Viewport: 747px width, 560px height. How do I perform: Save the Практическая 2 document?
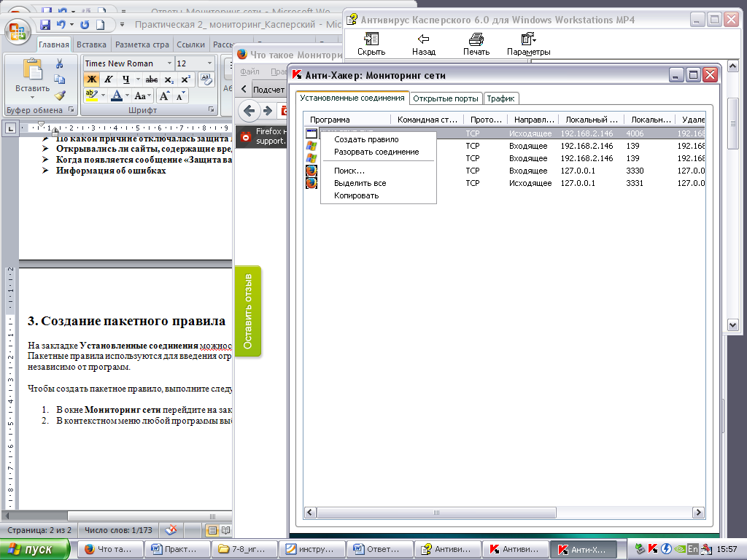[x=45, y=24]
